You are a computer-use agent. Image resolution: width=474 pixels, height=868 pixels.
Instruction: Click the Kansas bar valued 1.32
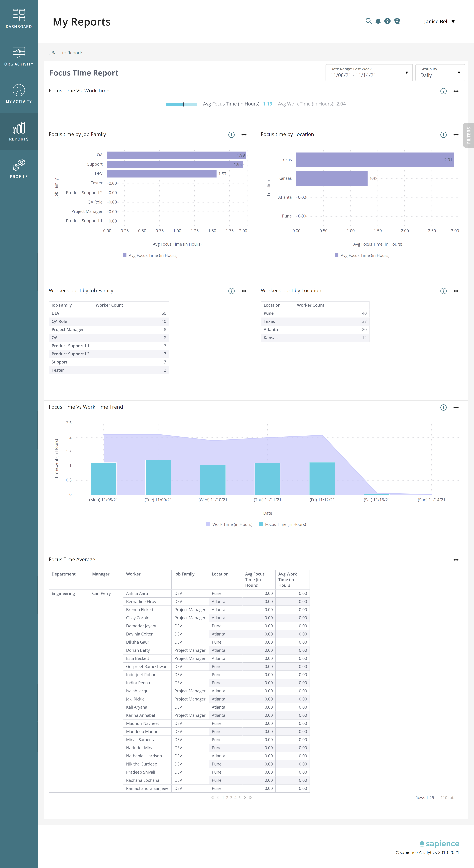point(332,179)
